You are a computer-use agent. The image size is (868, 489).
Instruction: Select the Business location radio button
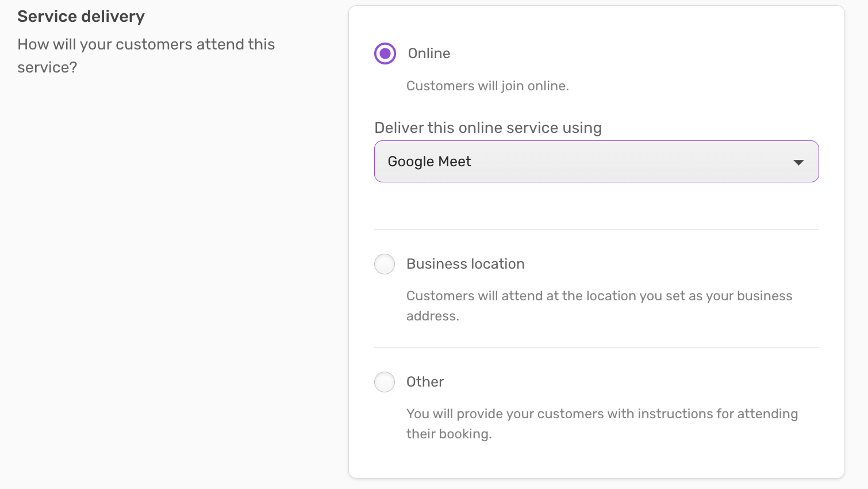pyautogui.click(x=385, y=264)
